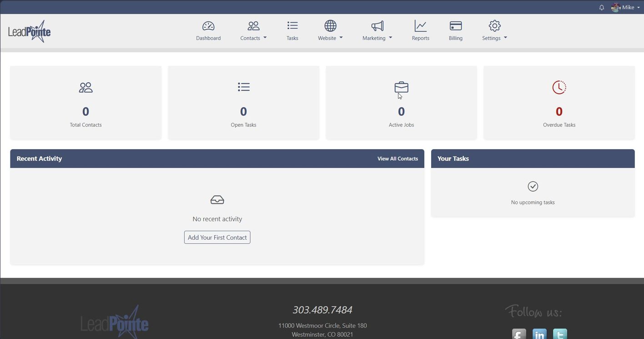Click the LeadPointe logo in the header
The image size is (644, 339).
[29, 31]
